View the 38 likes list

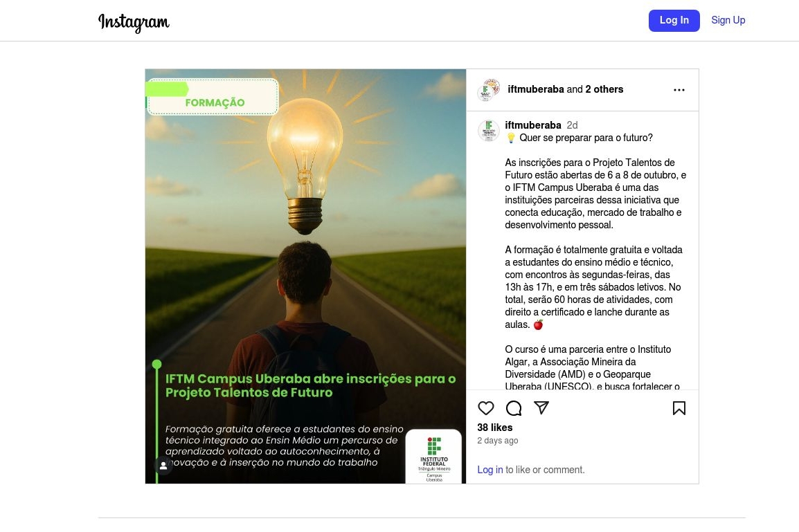495,428
